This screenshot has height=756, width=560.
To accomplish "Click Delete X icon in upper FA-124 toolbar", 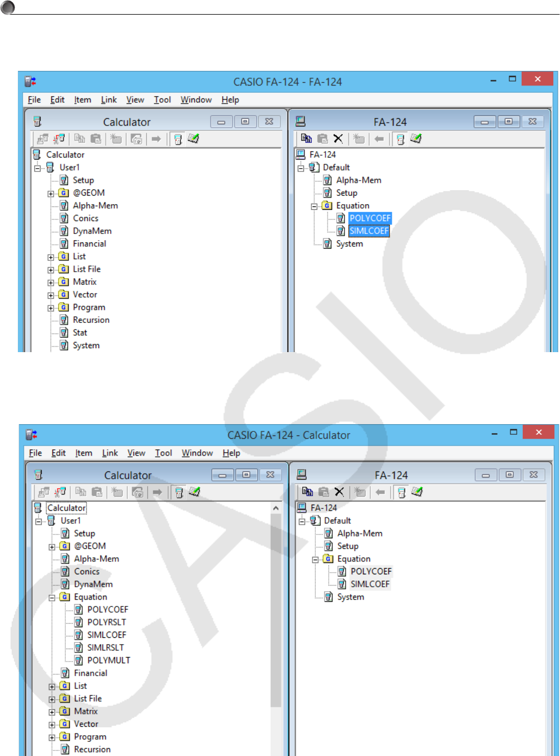I will coord(338,138).
